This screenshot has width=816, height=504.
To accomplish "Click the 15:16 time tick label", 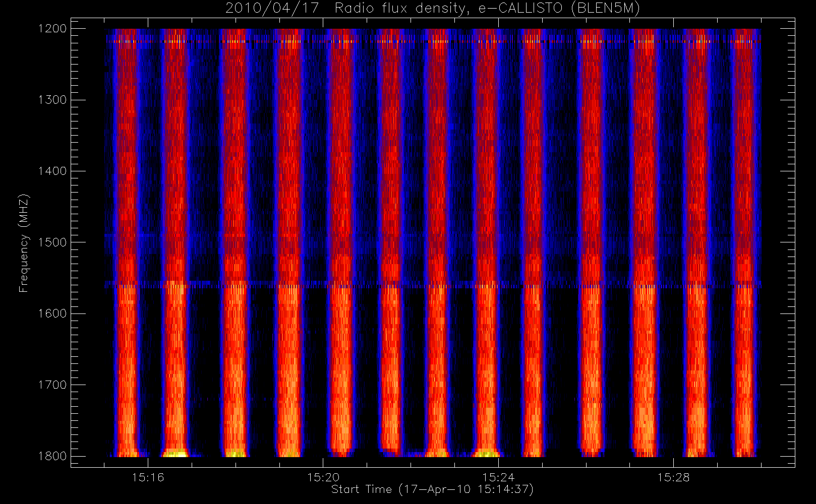I will point(148,477).
